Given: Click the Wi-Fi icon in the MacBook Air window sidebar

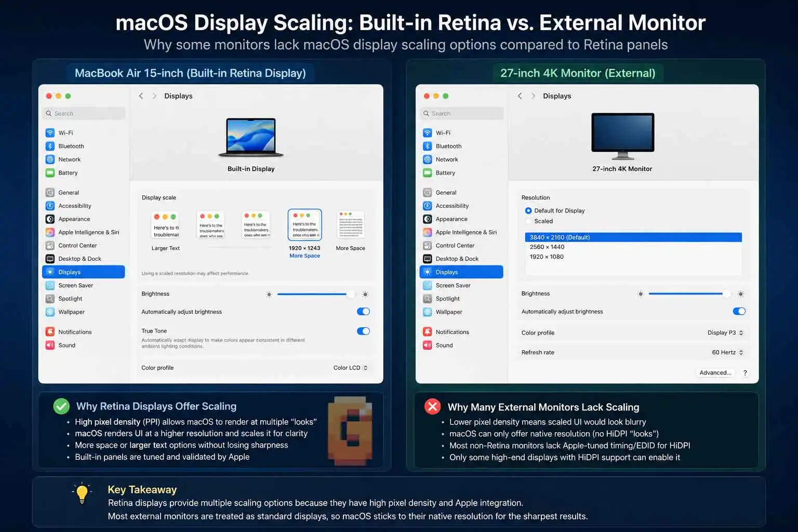Looking at the screenshot, I should 50,133.
